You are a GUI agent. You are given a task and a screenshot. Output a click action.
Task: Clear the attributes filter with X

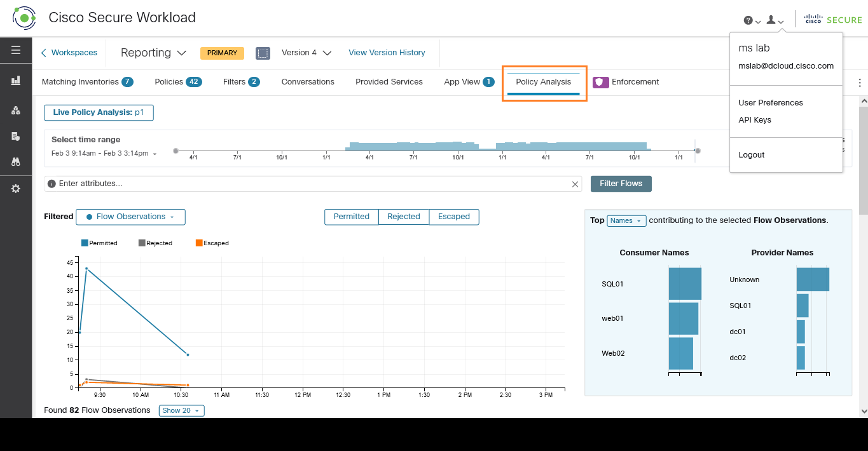[x=575, y=184]
